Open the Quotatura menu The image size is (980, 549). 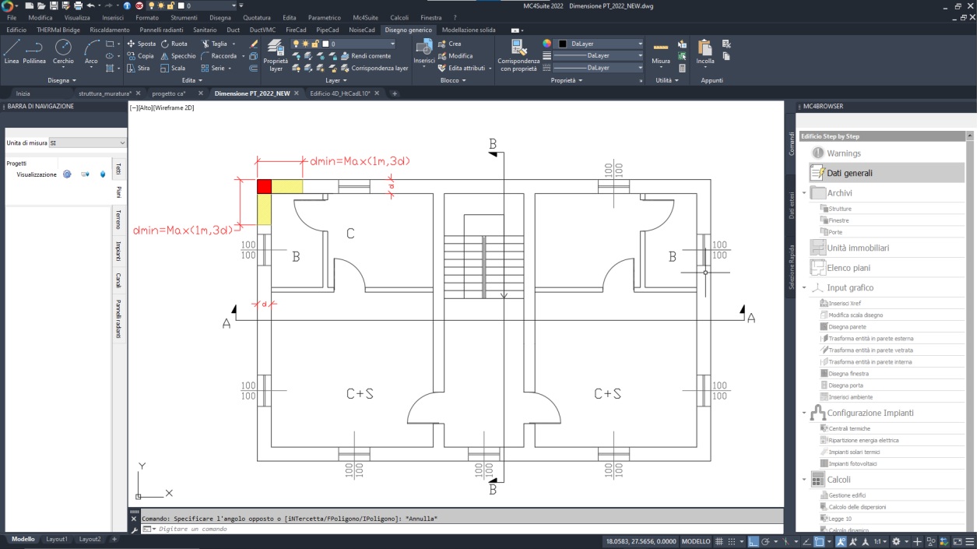tap(257, 17)
